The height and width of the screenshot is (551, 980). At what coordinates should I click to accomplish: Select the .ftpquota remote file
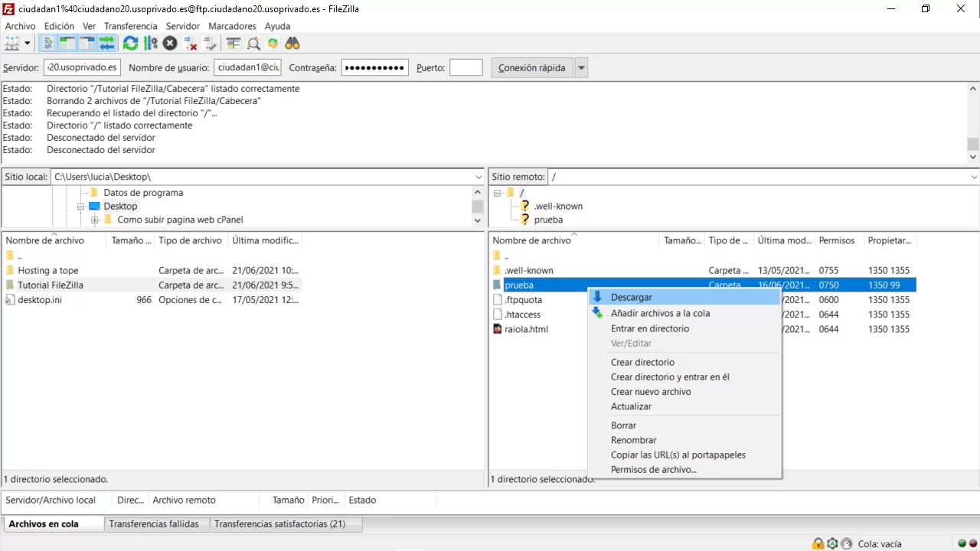pos(523,300)
